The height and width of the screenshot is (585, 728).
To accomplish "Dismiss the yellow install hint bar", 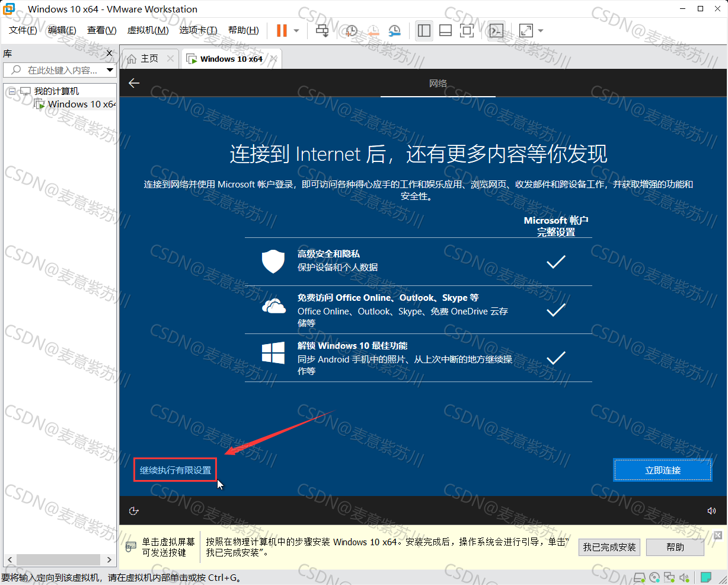I will tap(718, 535).
